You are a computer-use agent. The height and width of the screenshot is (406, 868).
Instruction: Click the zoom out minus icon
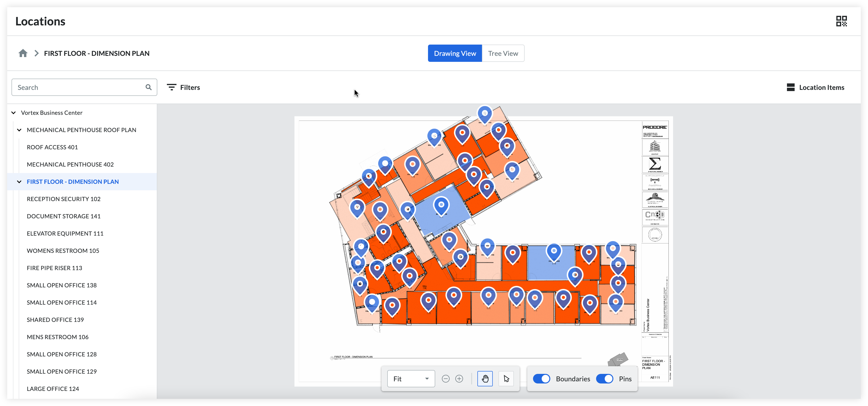[x=446, y=379]
